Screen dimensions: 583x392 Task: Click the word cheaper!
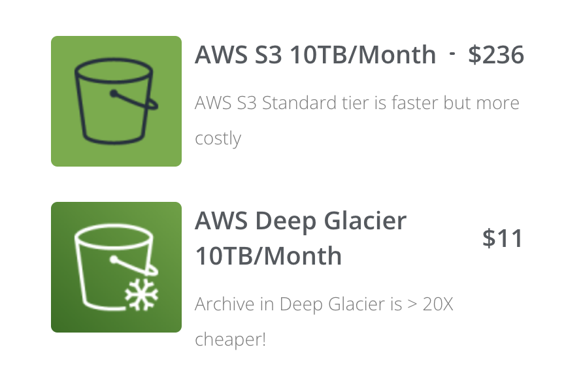pyautogui.click(x=231, y=340)
